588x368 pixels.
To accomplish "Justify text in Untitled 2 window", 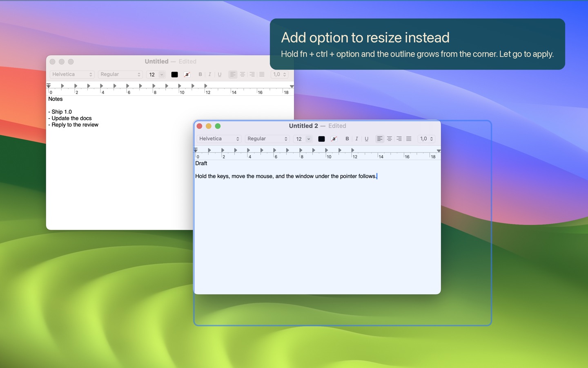I will click(x=409, y=139).
